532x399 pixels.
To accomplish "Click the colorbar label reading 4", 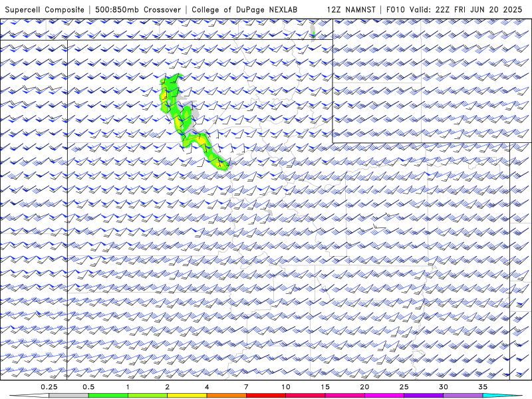I will 207,387.
